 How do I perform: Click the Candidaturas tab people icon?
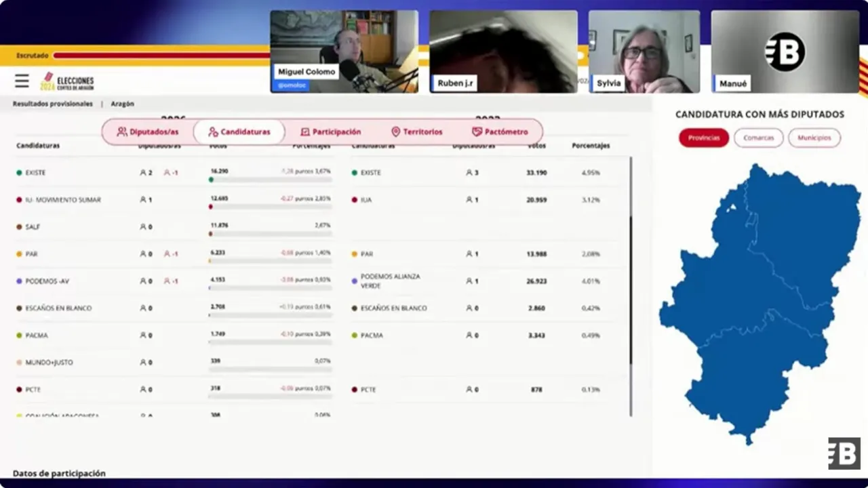(213, 132)
